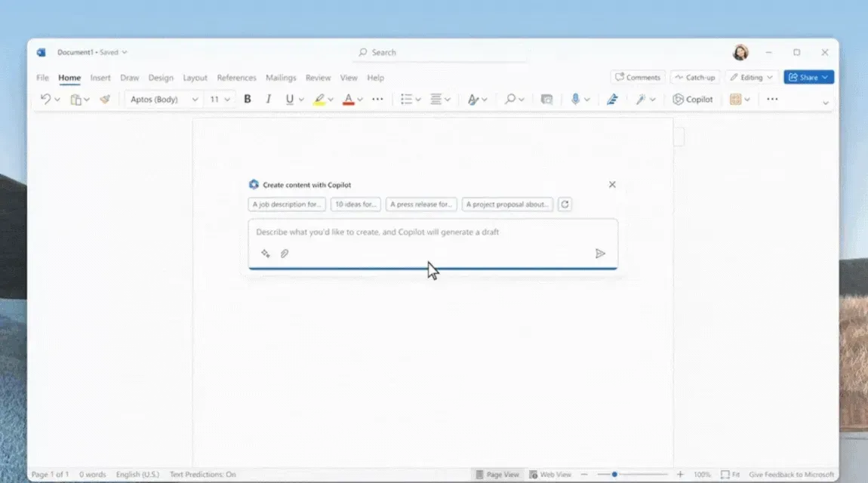
Task: Open the Styles icon
Action: pos(472,99)
